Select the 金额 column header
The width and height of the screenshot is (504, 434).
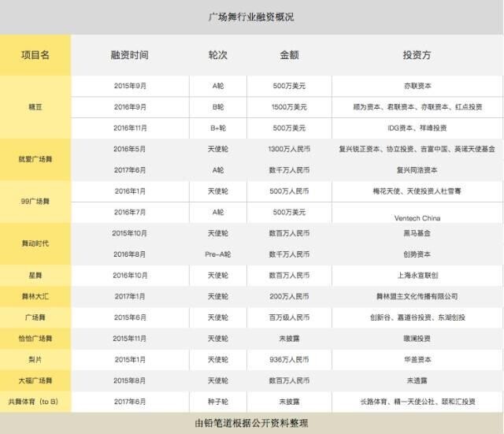[289, 55]
